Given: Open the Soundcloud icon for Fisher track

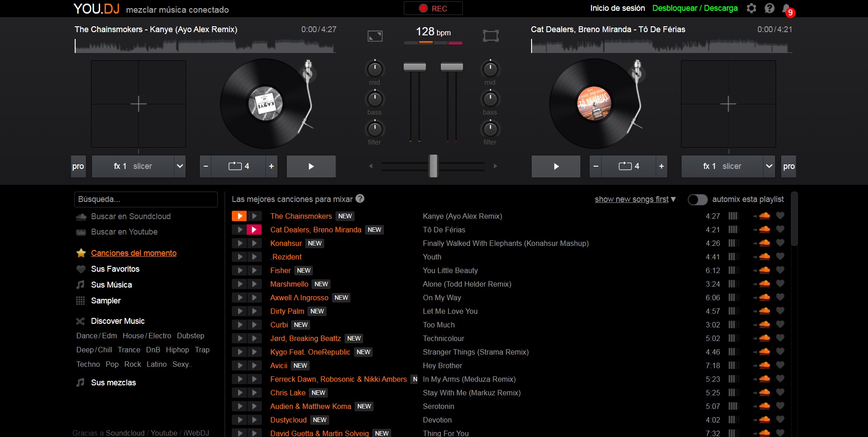Looking at the screenshot, I should click(764, 270).
